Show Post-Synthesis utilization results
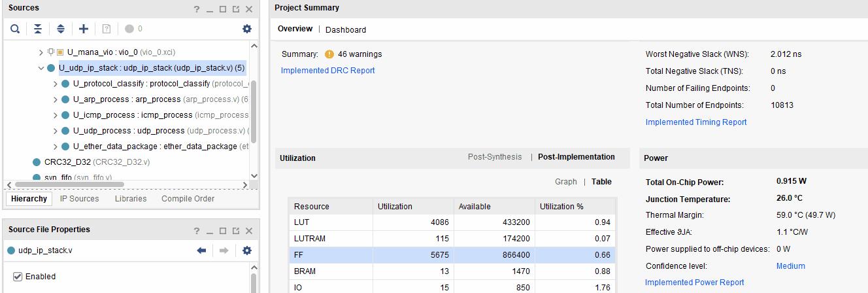 tap(495, 157)
